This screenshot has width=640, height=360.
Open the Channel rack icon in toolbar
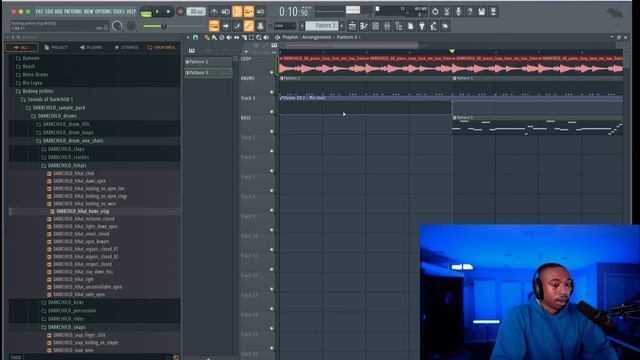[x=376, y=26]
